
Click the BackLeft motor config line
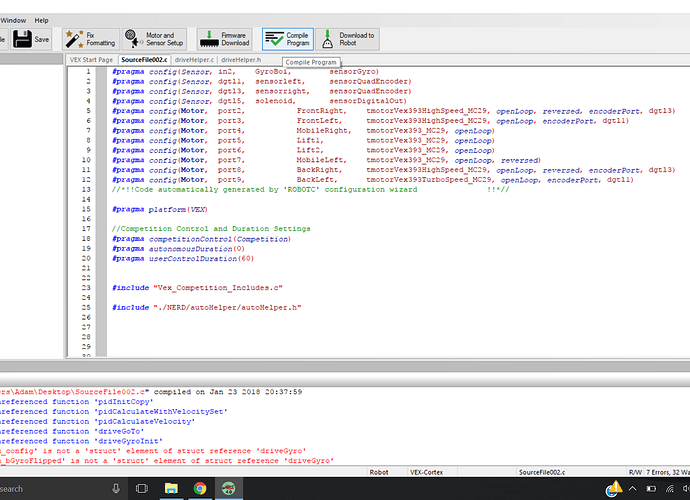point(373,180)
